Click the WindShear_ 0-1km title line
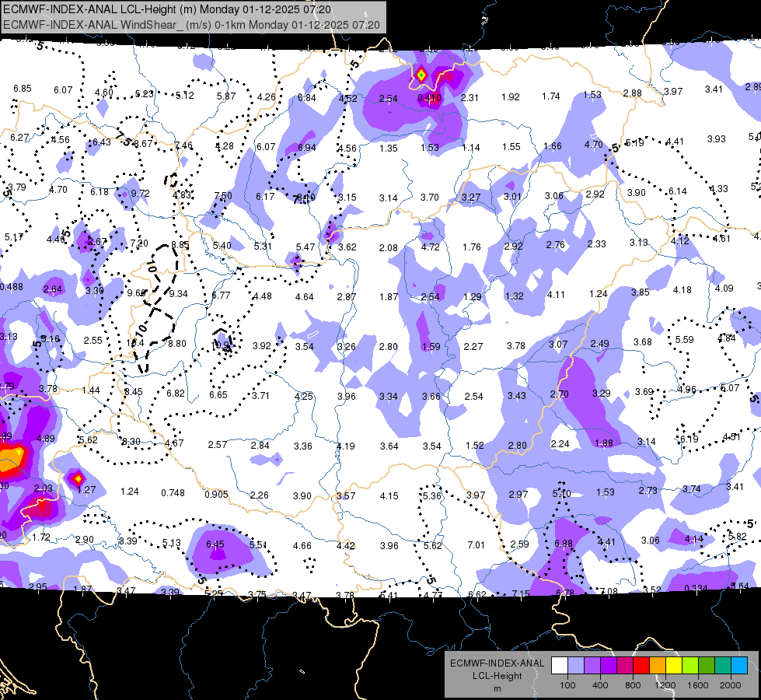The width and height of the screenshot is (761, 700). 191,25
